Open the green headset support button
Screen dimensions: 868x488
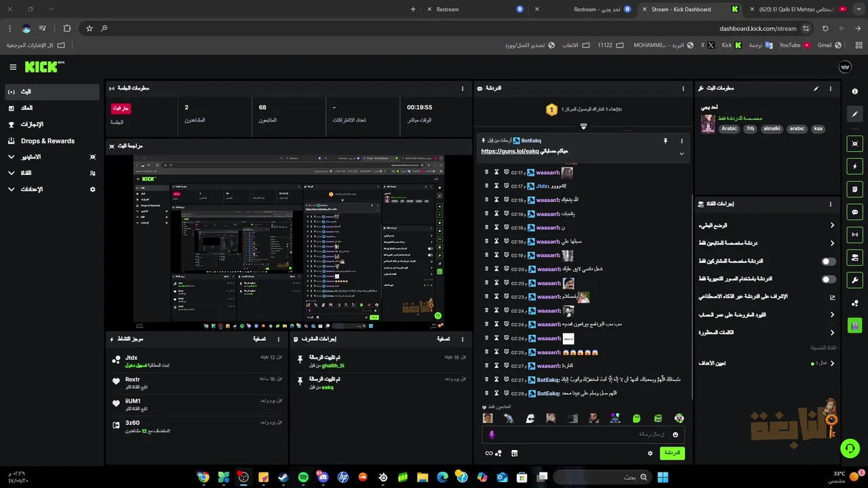850,449
